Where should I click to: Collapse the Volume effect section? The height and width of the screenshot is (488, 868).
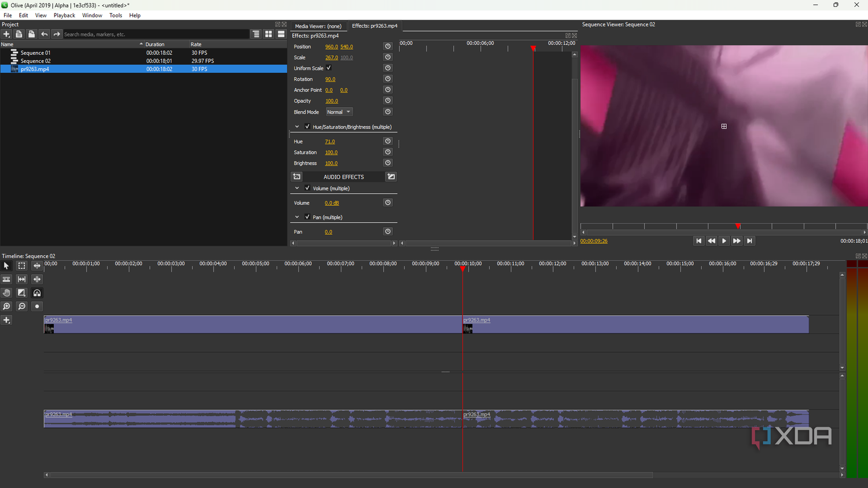(x=297, y=188)
